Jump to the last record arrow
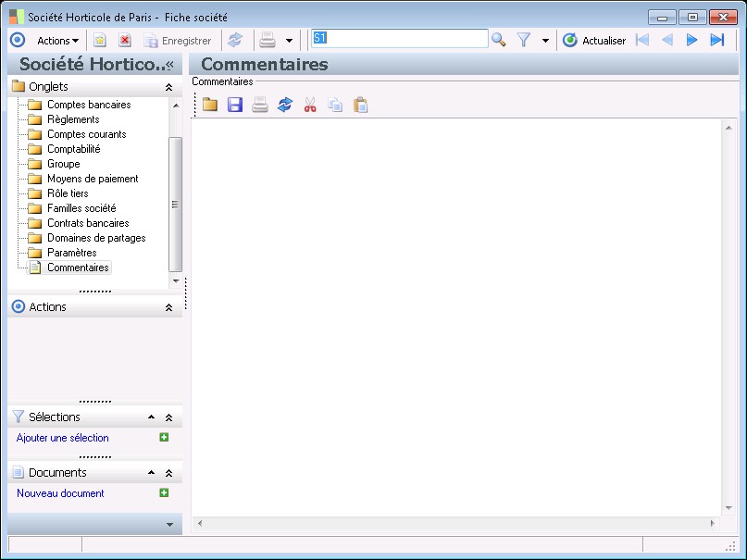The height and width of the screenshot is (560, 747). [x=716, y=40]
